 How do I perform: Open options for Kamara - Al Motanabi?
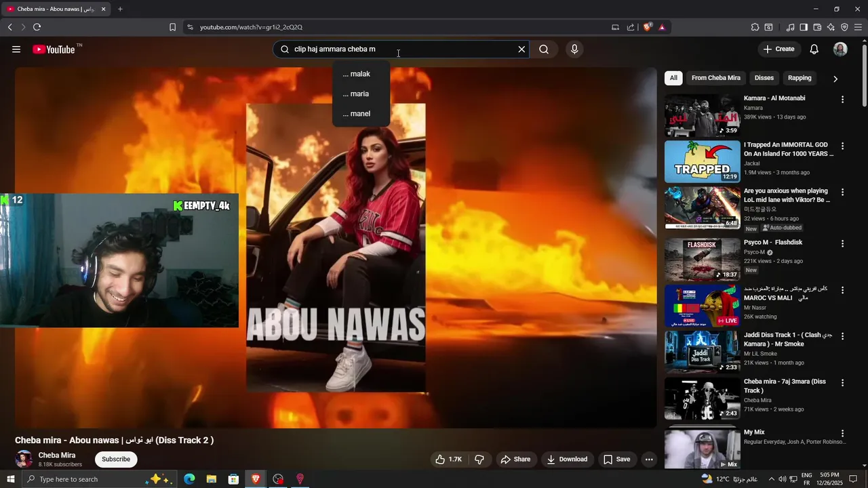[x=842, y=100]
